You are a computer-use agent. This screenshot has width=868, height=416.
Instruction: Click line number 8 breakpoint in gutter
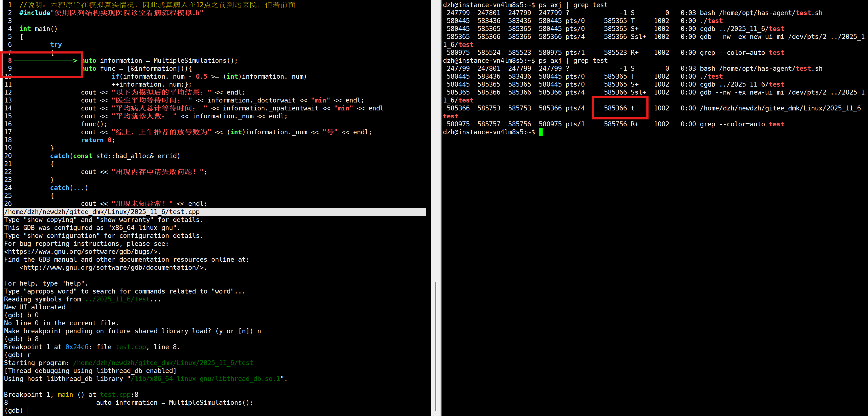pyautogui.click(x=10, y=61)
